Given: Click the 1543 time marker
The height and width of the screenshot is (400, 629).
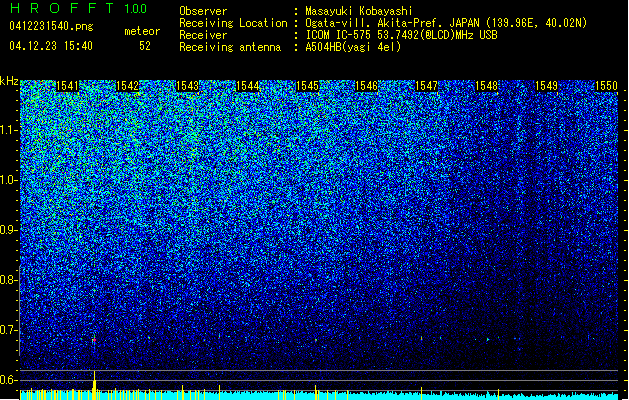Looking at the screenshot, I should coord(187,86).
